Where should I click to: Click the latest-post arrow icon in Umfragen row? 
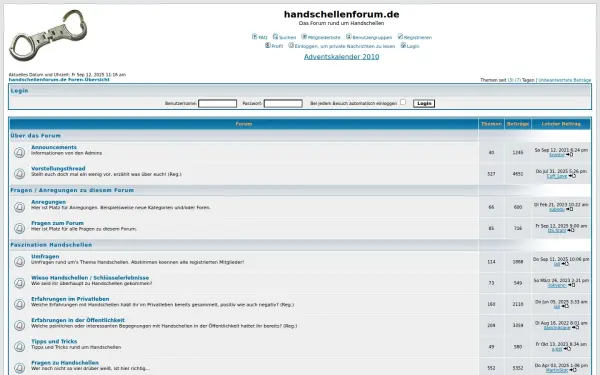click(565, 264)
